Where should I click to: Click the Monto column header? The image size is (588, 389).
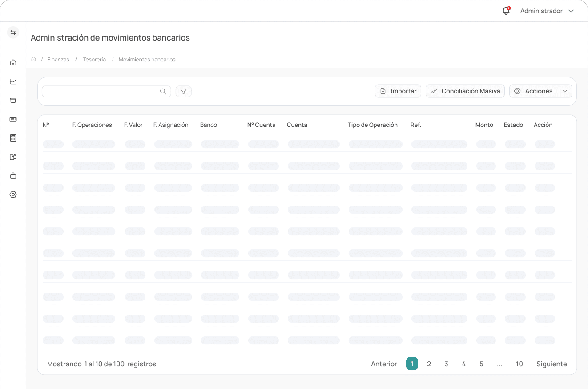point(484,125)
